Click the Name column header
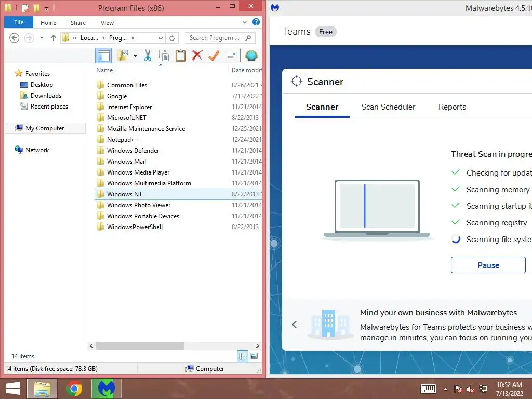This screenshot has width=532, height=399. (104, 70)
